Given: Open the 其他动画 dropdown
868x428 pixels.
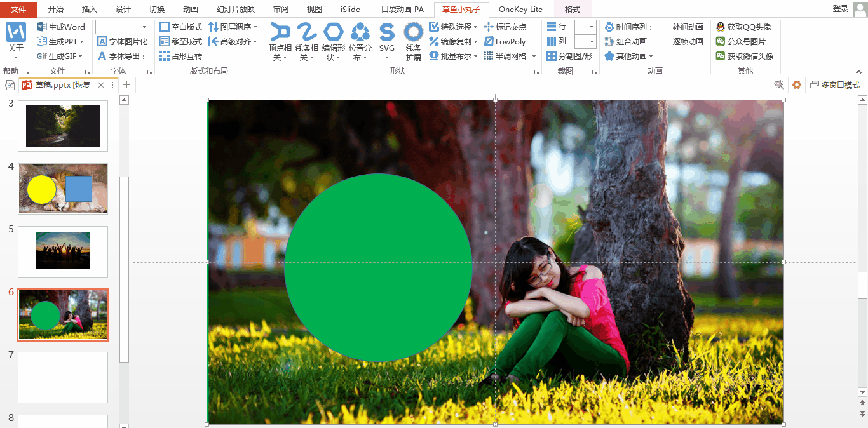Looking at the screenshot, I should (628, 56).
